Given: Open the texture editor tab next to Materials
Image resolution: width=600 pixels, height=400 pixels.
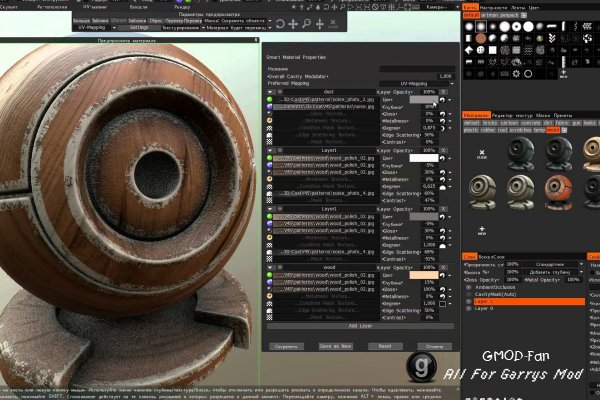Looking at the screenshot, I should coord(512,115).
